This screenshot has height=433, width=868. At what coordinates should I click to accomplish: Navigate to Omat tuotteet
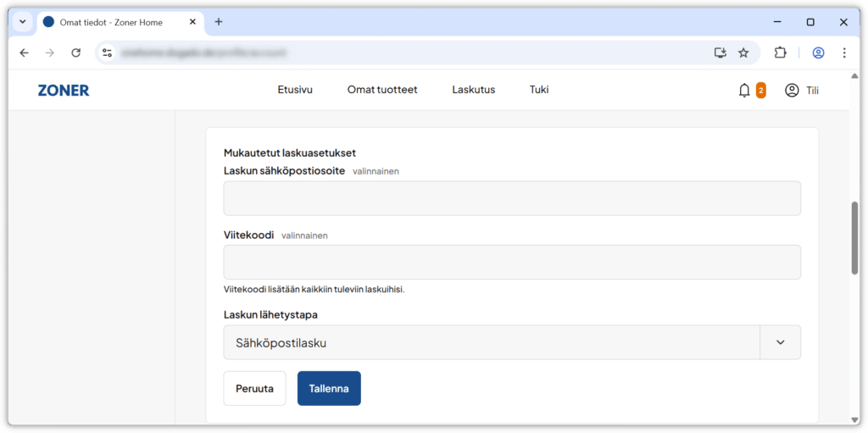tap(382, 90)
